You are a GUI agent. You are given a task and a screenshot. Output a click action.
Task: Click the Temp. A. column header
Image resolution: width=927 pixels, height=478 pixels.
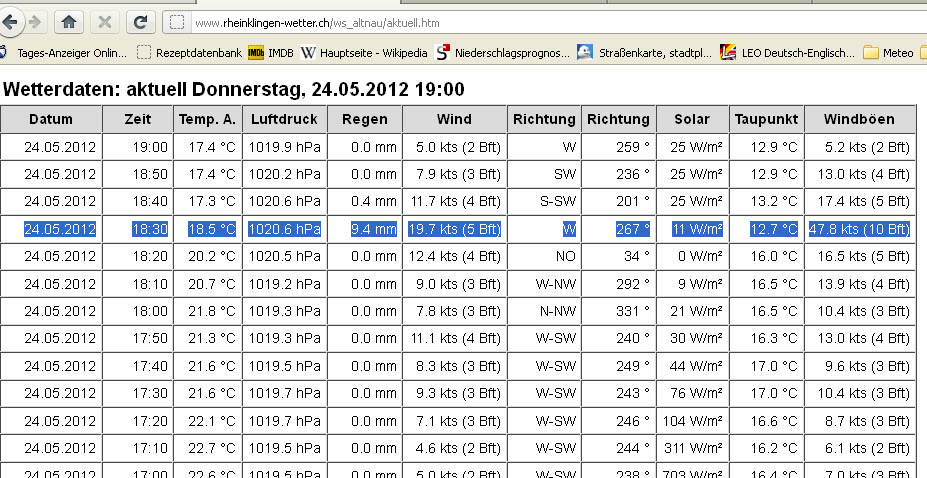click(x=208, y=119)
